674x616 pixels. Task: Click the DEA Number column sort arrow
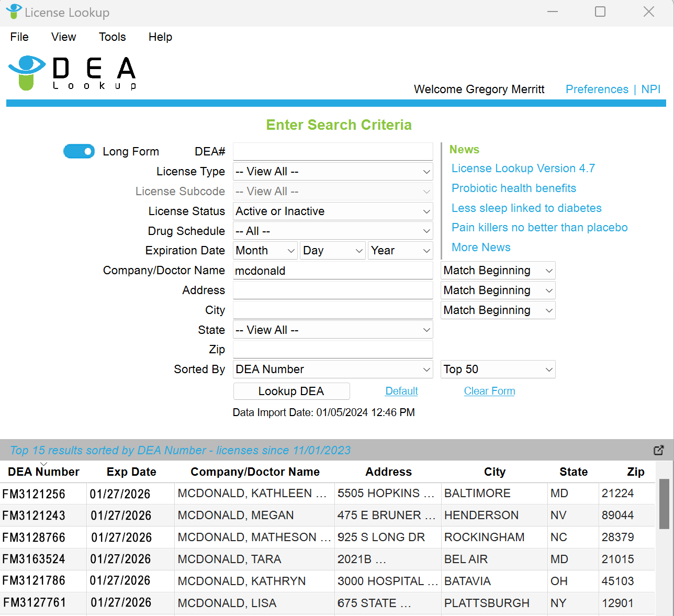tap(43, 464)
